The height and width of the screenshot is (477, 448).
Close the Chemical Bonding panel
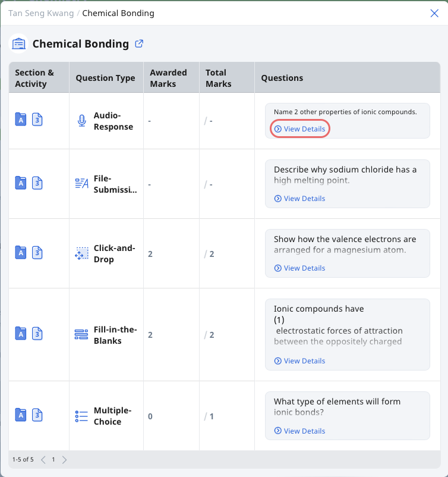434,14
